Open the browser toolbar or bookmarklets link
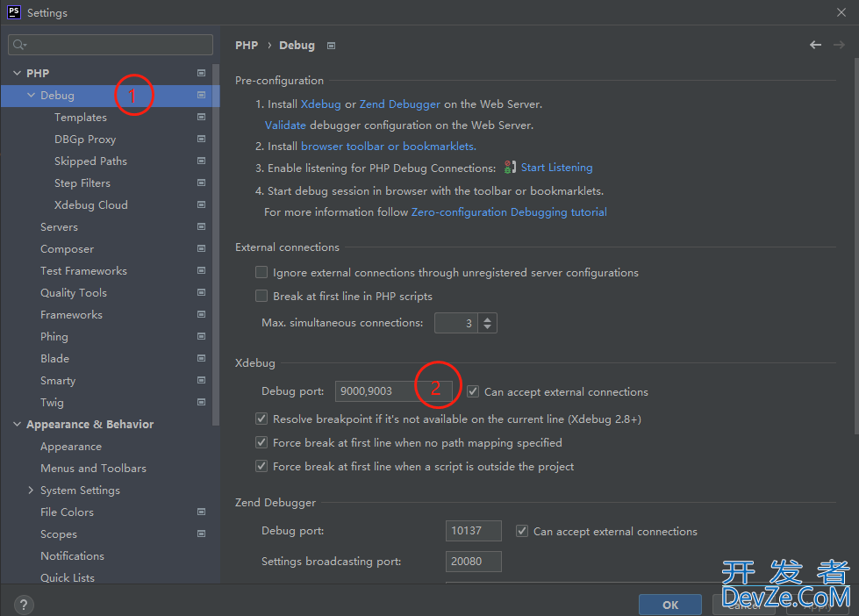 [389, 147]
